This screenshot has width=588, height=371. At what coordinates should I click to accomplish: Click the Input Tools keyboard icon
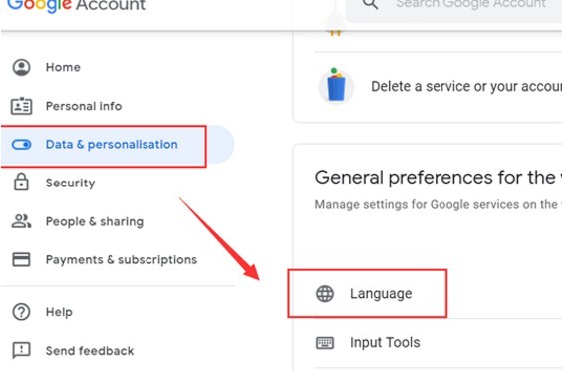[325, 343]
